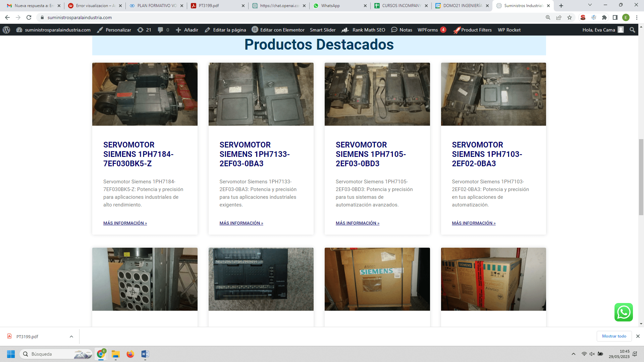
Task: Click Editar la página
Action: point(225,30)
